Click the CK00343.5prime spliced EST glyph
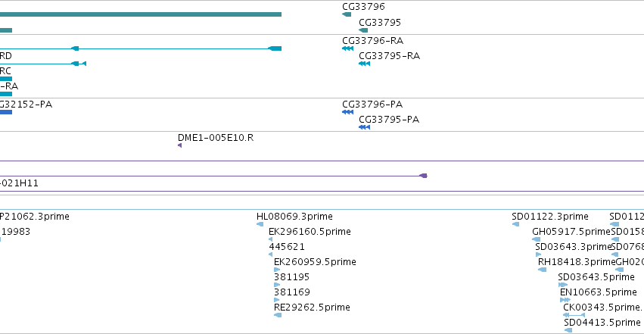 [574, 315]
